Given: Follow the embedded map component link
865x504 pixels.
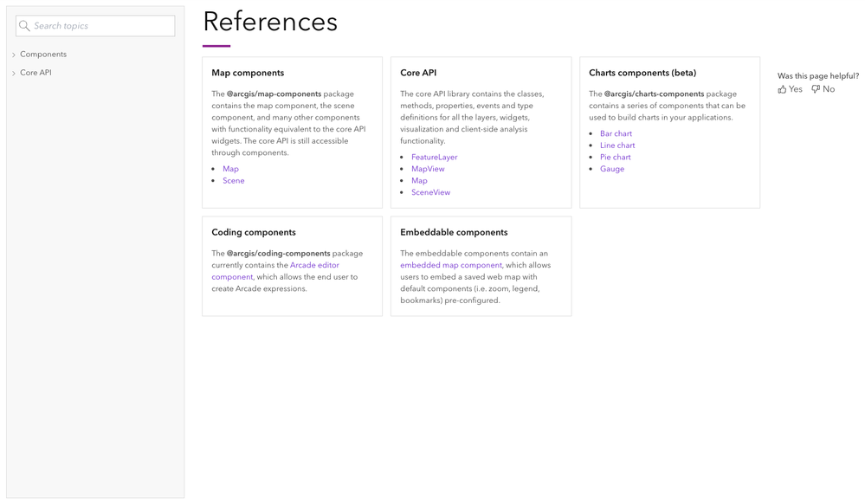Looking at the screenshot, I should [x=451, y=265].
